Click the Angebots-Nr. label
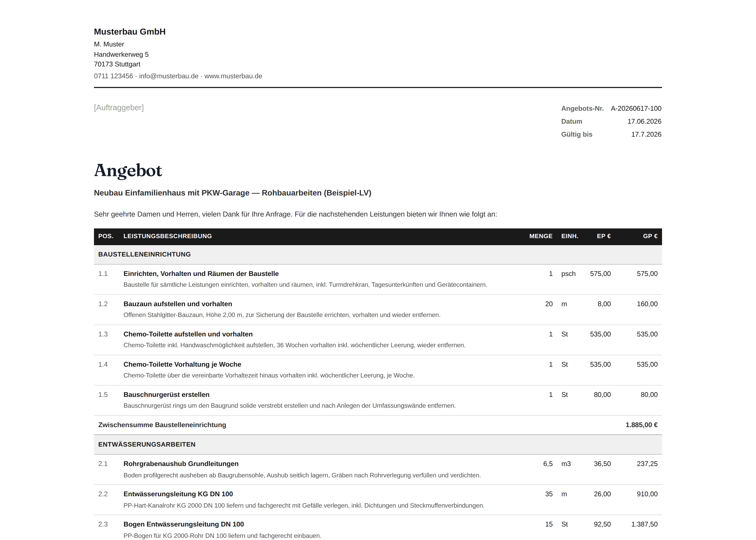Screen dimensions: 756x540 click(582, 108)
